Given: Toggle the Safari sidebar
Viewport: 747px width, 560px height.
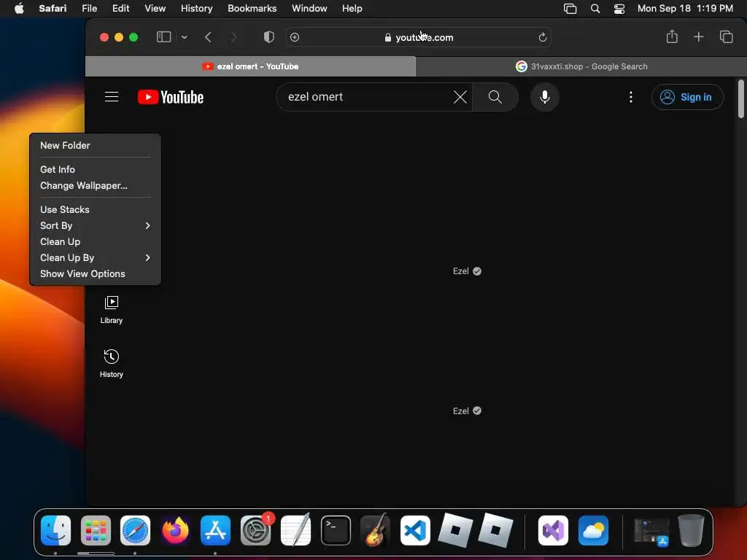Looking at the screenshot, I should pos(163,37).
